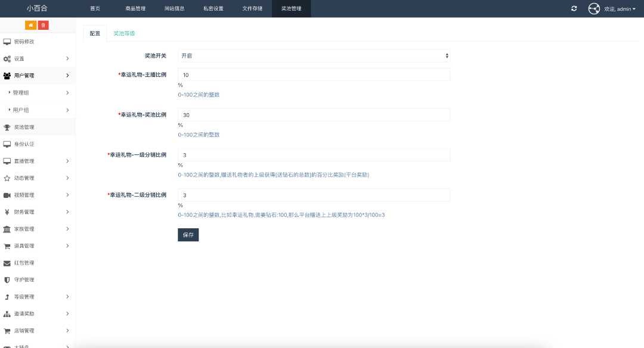Expand the 用户组 submenu chevron
644x348 pixels.
point(67,110)
